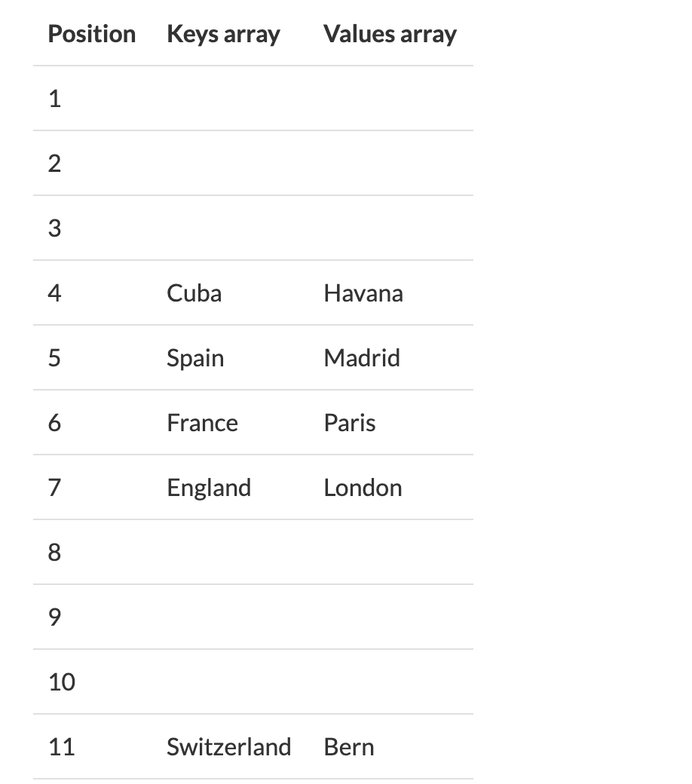692x784 pixels.
Task: Click the Madrid value cell
Action: click(362, 358)
